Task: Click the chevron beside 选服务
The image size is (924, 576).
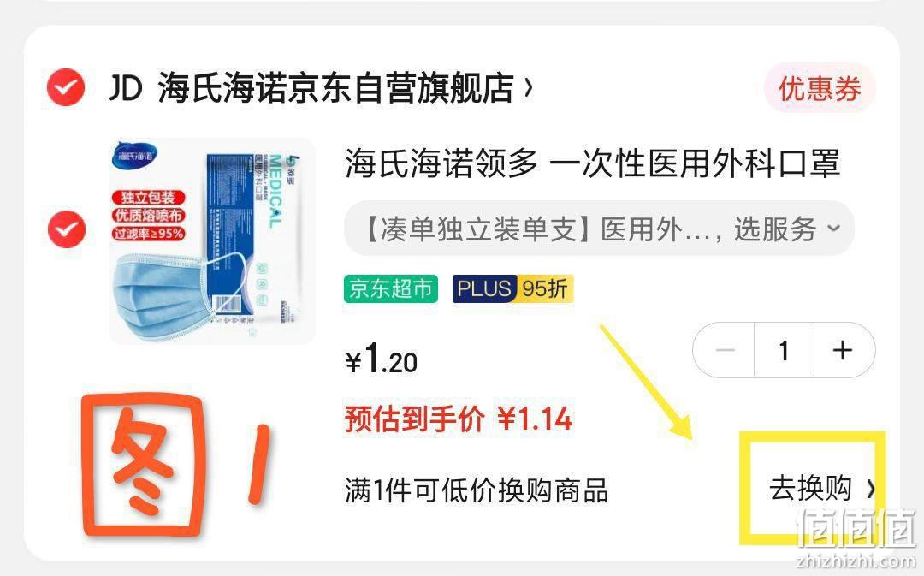Action: point(834,229)
